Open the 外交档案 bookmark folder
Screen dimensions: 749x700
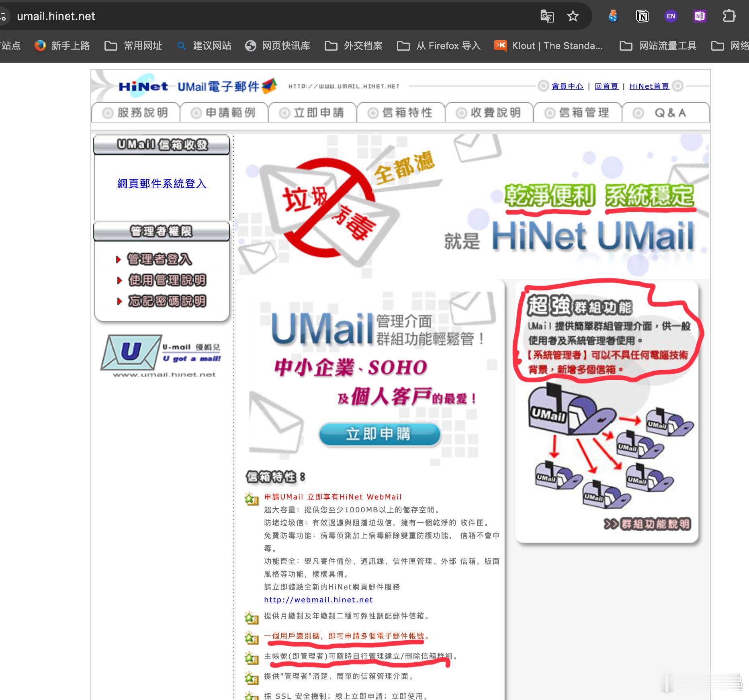click(x=353, y=46)
